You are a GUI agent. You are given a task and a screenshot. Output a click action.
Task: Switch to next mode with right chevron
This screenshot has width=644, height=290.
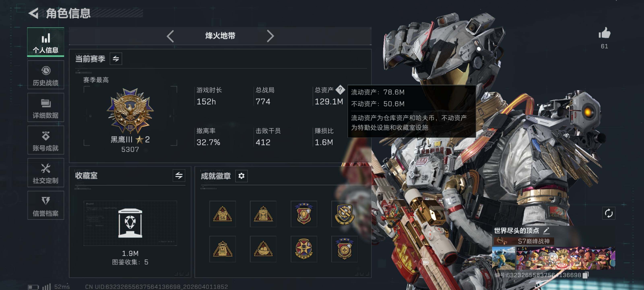coord(270,36)
